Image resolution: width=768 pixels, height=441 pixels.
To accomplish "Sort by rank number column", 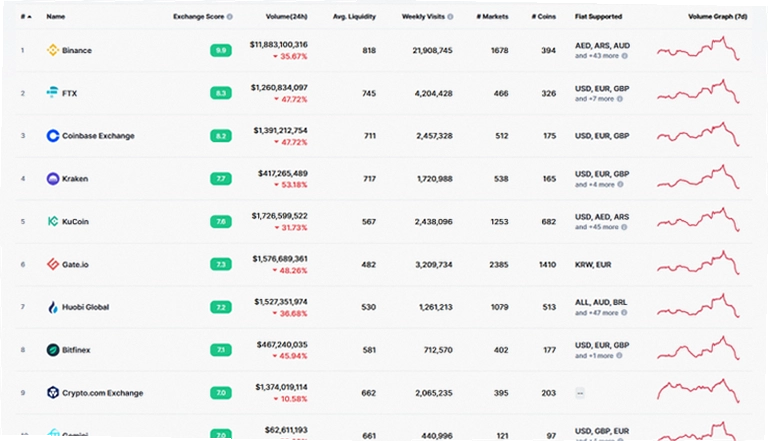I will [x=25, y=17].
